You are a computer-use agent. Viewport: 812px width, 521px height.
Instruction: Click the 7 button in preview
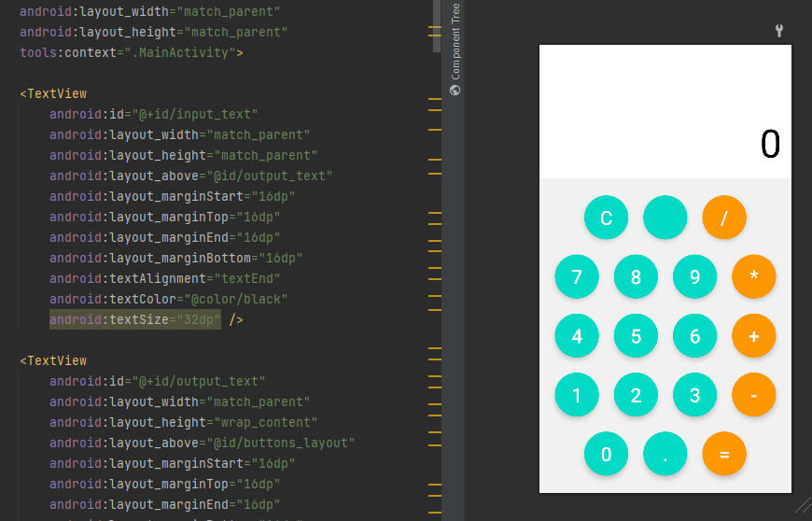[x=577, y=276]
